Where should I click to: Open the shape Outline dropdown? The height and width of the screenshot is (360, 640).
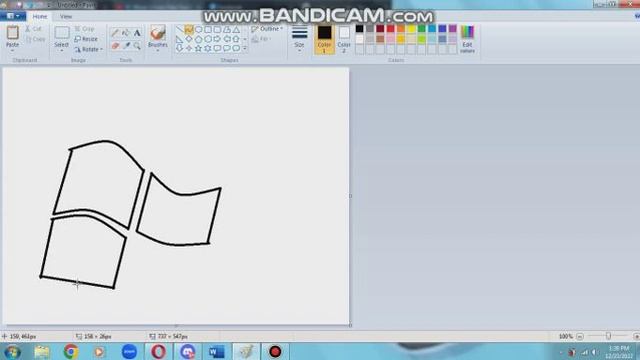pyautogui.click(x=267, y=29)
